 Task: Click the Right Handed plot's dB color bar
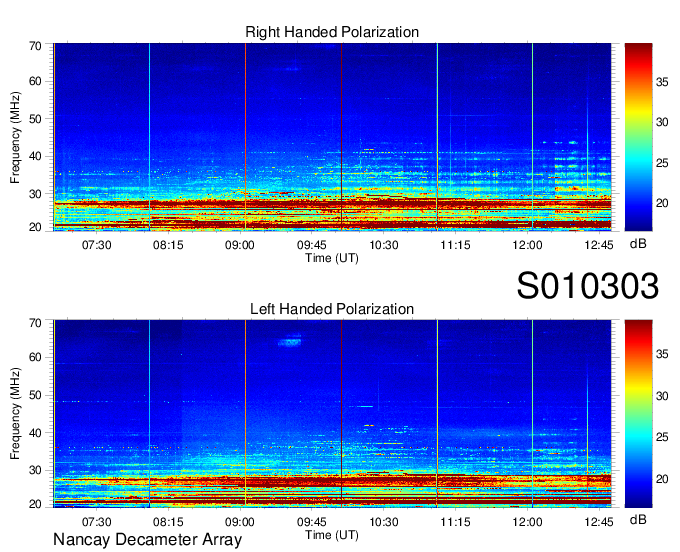pos(638,137)
